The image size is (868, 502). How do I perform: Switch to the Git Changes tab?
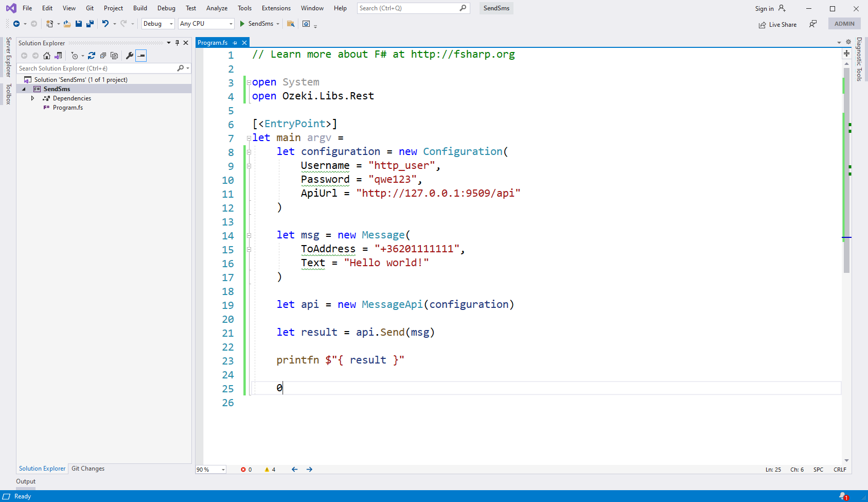pos(87,469)
